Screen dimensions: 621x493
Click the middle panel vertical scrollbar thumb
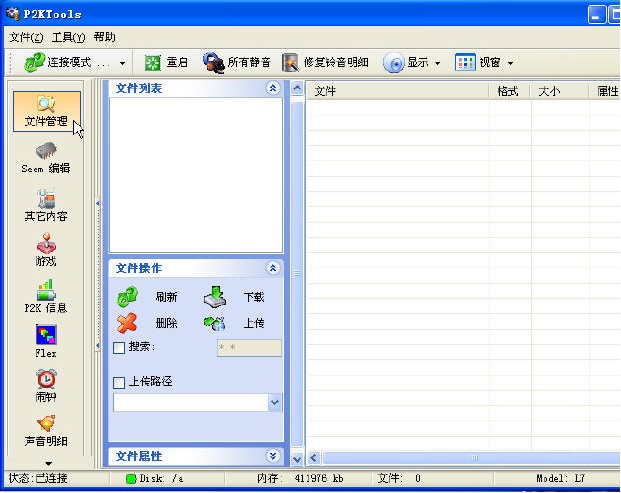point(297,273)
